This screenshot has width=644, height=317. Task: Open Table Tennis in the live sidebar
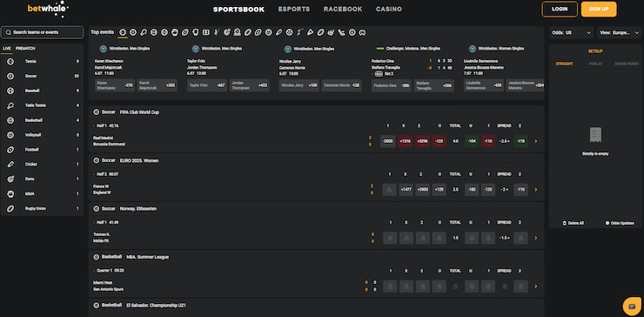(43, 105)
